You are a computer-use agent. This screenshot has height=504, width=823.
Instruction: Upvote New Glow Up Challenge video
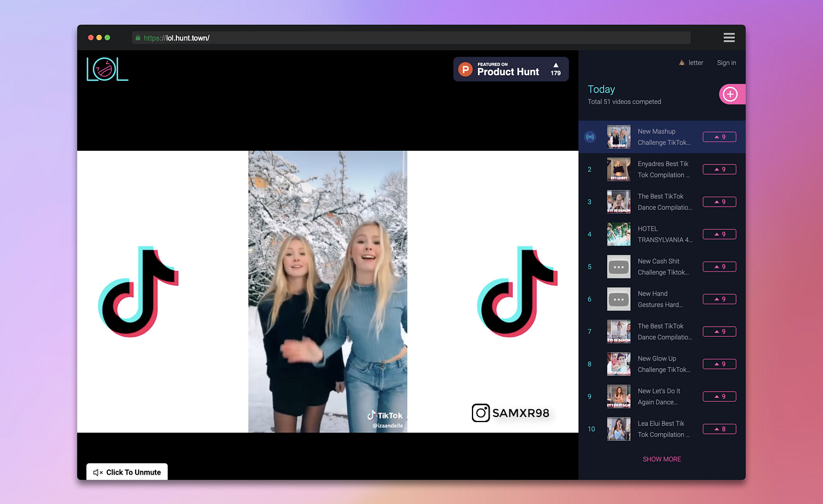pyautogui.click(x=720, y=364)
